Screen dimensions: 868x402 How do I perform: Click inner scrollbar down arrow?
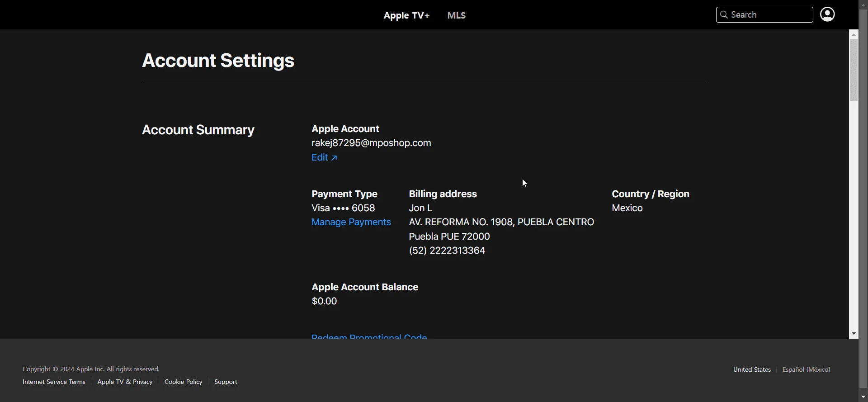click(x=854, y=334)
